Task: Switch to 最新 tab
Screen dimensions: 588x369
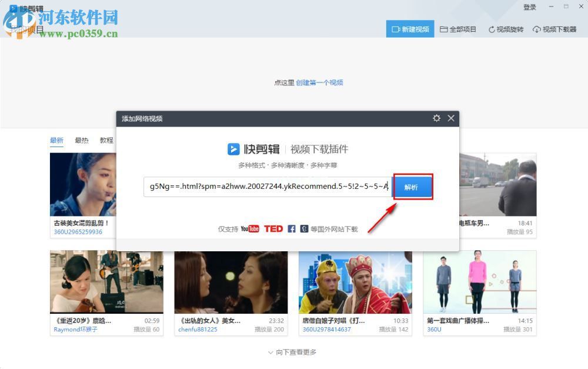Action: click(56, 141)
